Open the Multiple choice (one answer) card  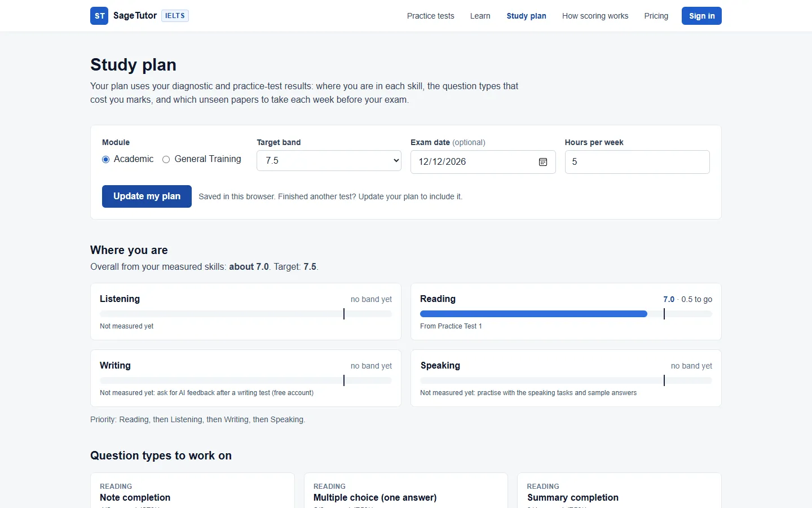[406, 491]
